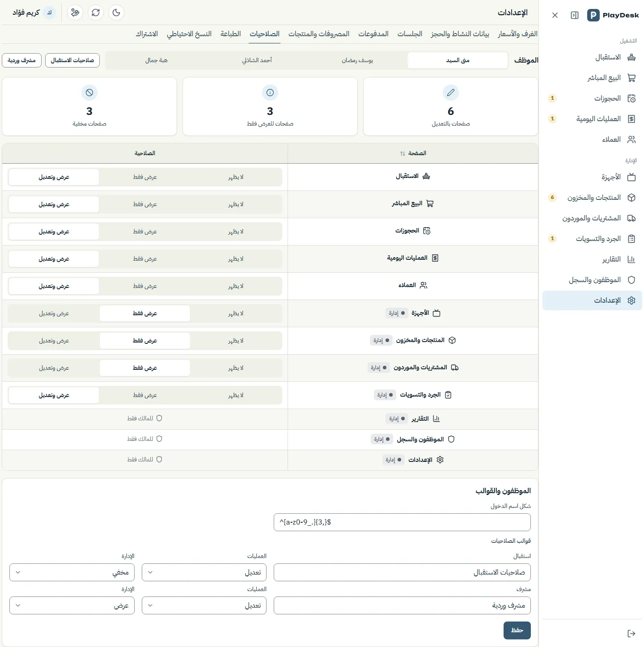This screenshot has width=644, height=647.
Task: Apply صلاحيات الاستقبال template button
Action: [x=72, y=60]
